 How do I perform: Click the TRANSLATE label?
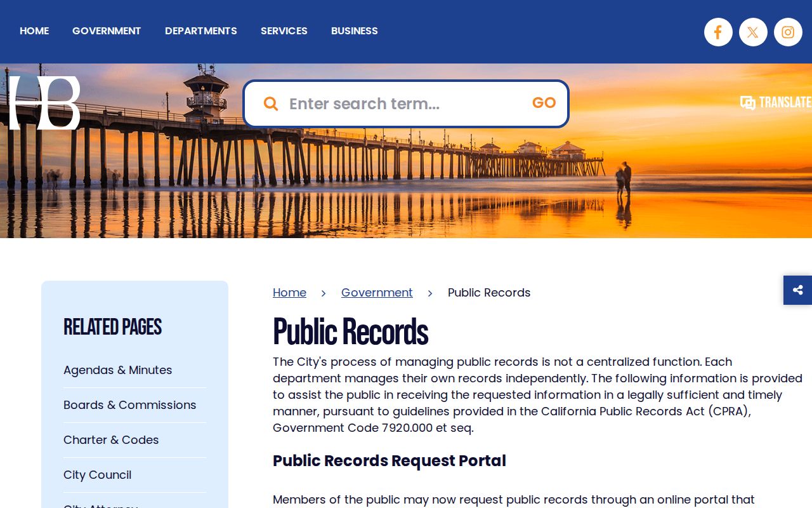785,102
